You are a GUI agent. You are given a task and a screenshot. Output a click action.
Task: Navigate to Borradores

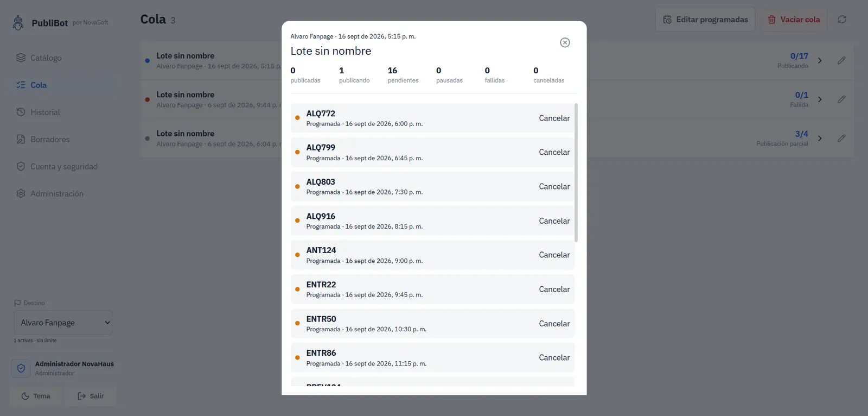tap(64, 139)
